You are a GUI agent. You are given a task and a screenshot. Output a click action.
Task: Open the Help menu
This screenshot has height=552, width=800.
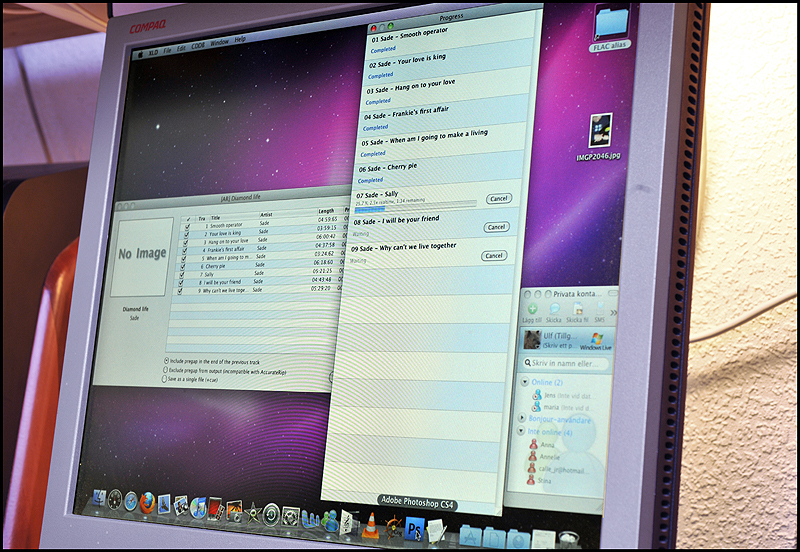tap(240, 39)
